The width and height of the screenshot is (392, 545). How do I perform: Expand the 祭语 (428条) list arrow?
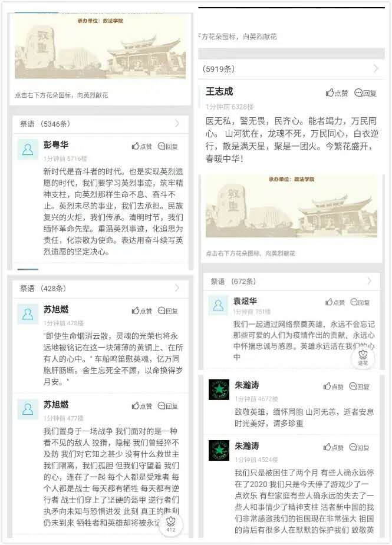coord(177,288)
